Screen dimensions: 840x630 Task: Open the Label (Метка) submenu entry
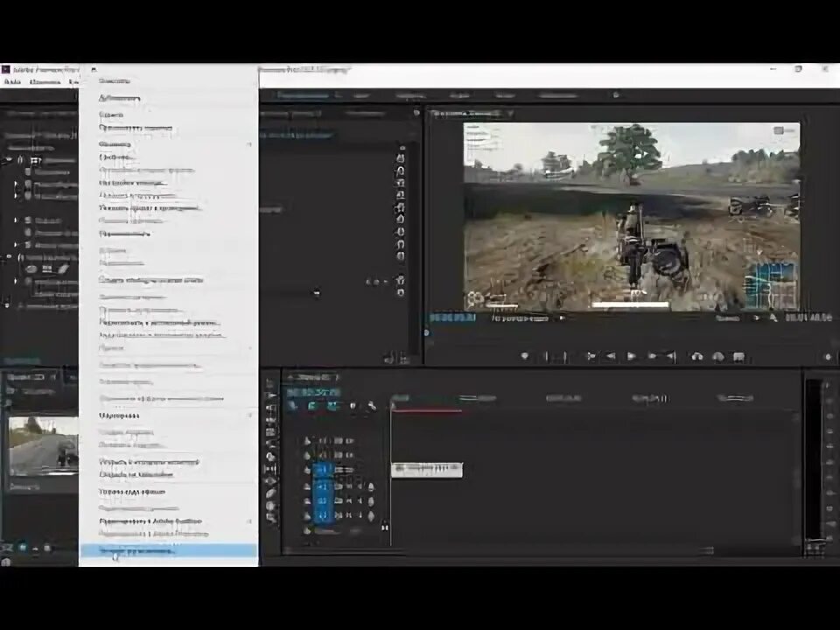119,415
